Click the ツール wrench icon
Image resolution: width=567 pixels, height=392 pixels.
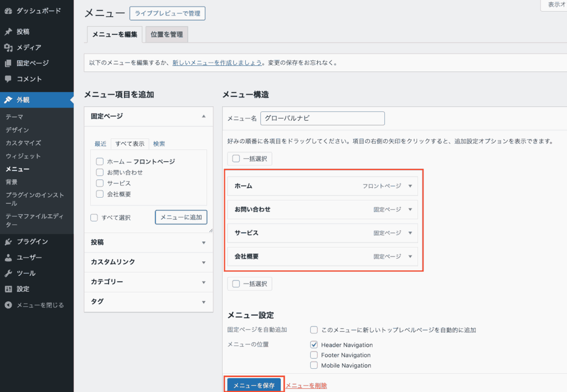[8, 273]
